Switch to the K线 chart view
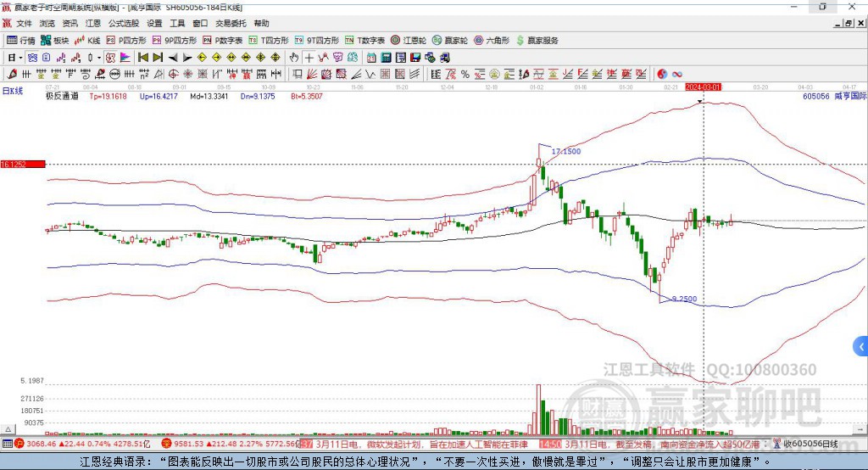Screen dimensions: 868x470 tap(87, 41)
